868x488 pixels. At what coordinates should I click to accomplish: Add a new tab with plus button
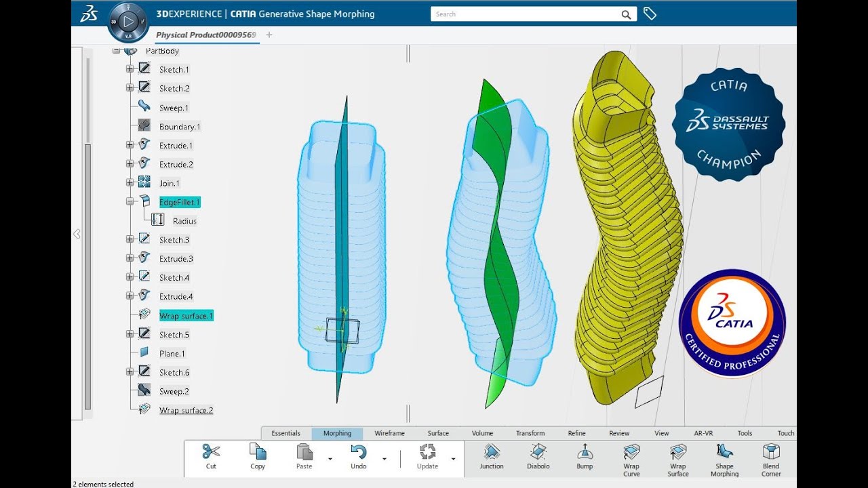(269, 35)
